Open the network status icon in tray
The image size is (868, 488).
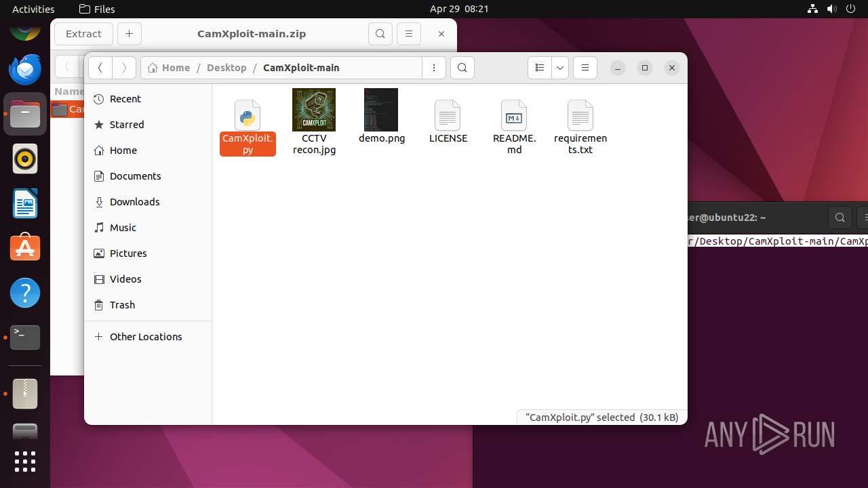(812, 9)
